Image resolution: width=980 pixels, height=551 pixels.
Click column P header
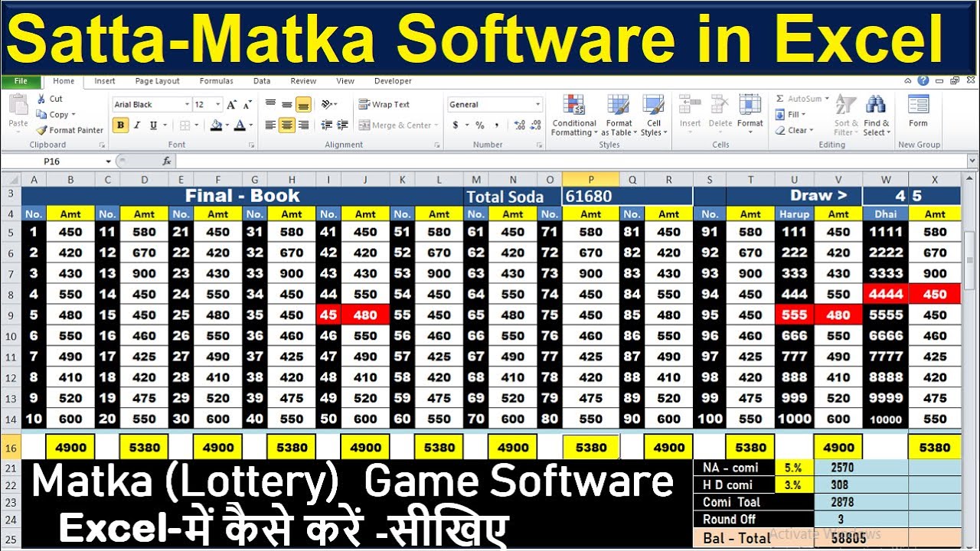pyautogui.click(x=590, y=180)
